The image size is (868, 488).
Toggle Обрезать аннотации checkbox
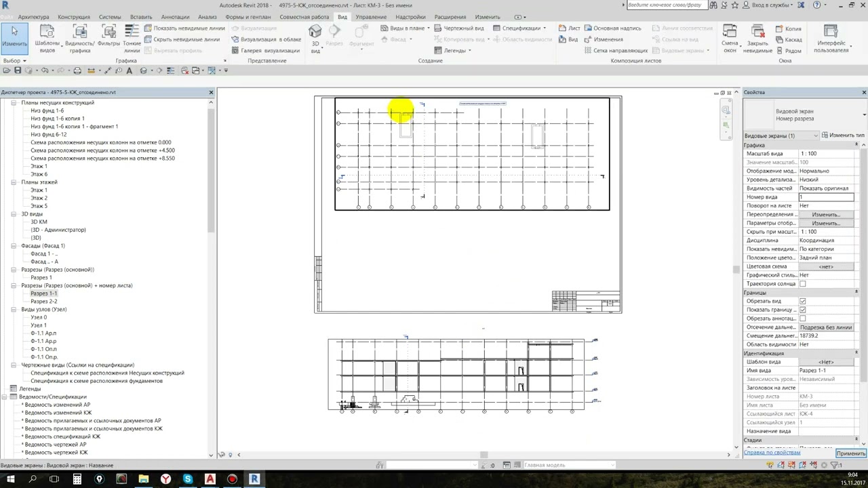click(x=803, y=319)
